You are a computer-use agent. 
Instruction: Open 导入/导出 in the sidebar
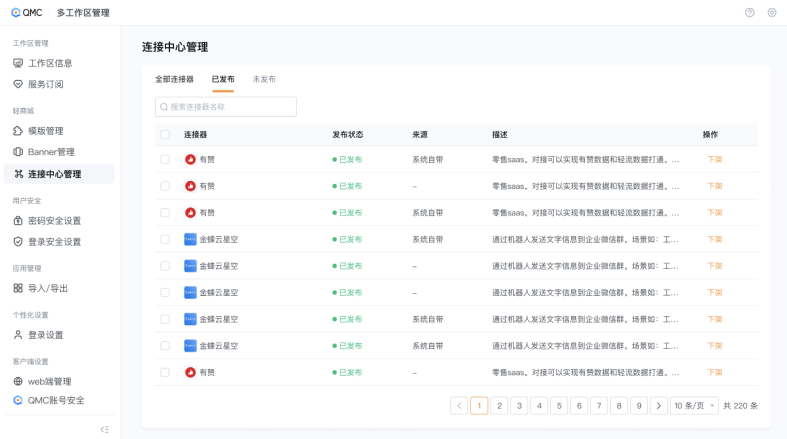tap(40, 288)
